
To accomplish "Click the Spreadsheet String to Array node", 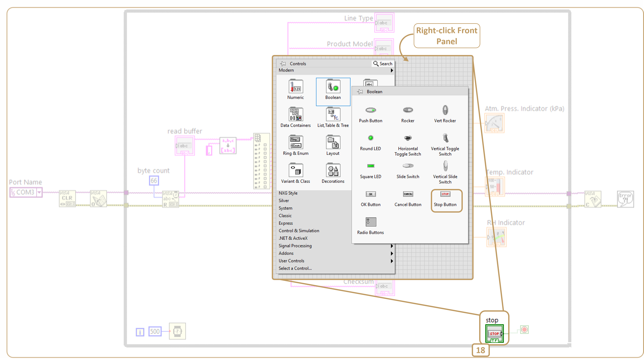I will 228,146.
